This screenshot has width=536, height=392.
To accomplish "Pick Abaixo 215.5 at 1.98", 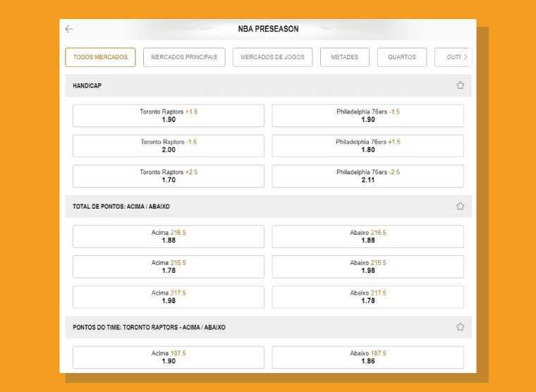I will tap(368, 267).
